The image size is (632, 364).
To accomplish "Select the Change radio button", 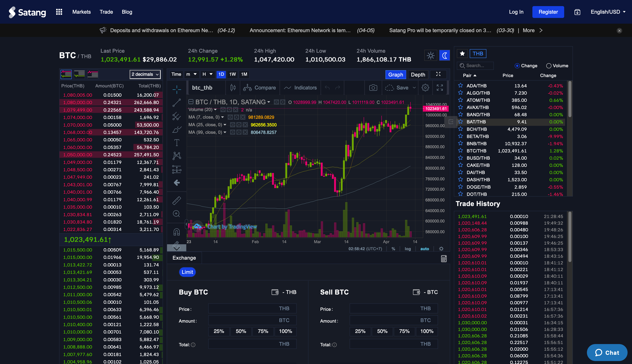I will tap(517, 66).
